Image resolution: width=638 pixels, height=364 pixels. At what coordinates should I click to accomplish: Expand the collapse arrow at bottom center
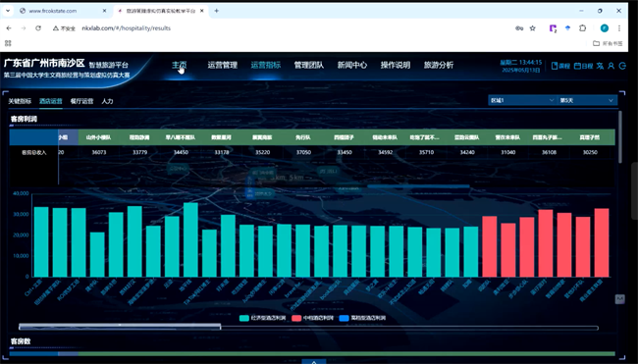(314, 362)
